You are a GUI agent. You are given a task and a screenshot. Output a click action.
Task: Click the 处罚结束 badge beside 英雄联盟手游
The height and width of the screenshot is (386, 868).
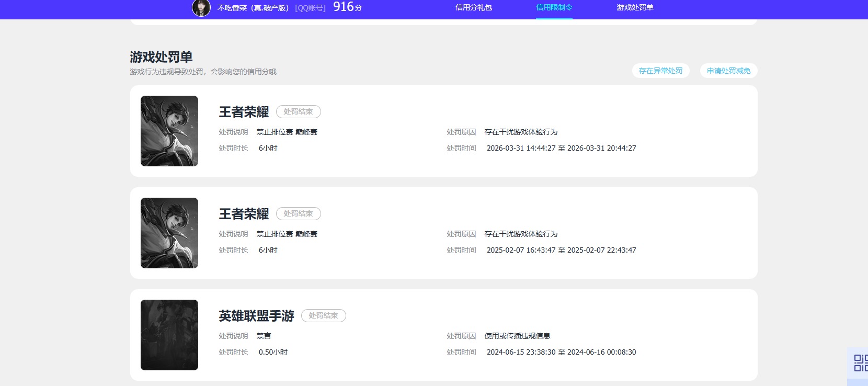coord(324,315)
